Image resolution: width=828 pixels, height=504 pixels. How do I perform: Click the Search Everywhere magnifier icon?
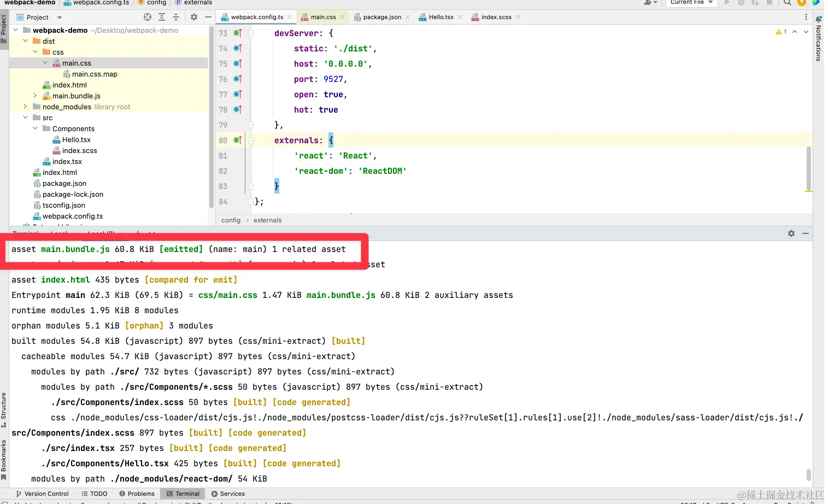click(x=788, y=3)
